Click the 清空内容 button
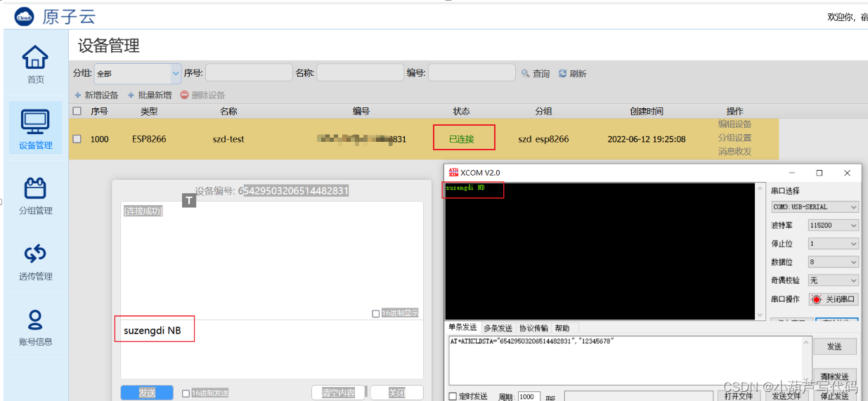 [339, 393]
